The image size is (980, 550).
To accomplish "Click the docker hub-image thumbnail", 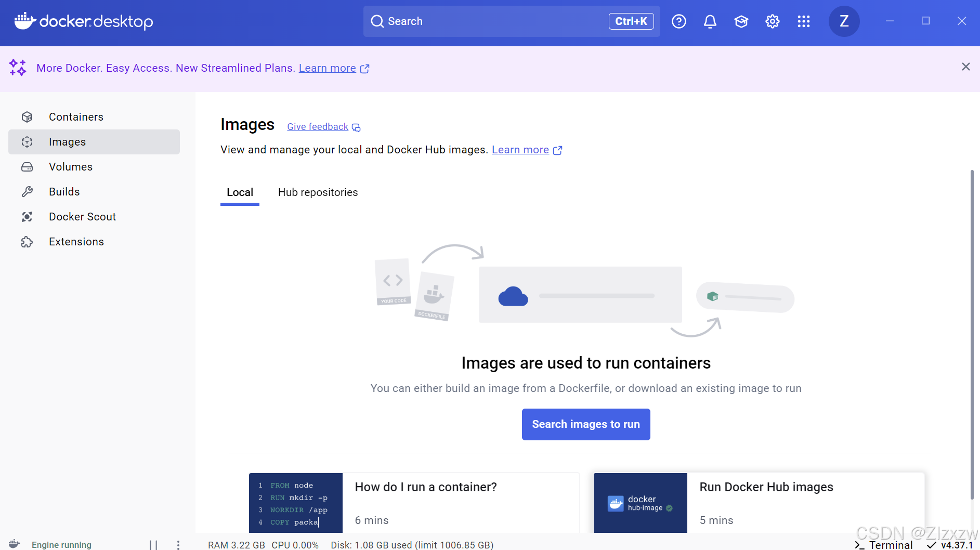I will 641,503.
